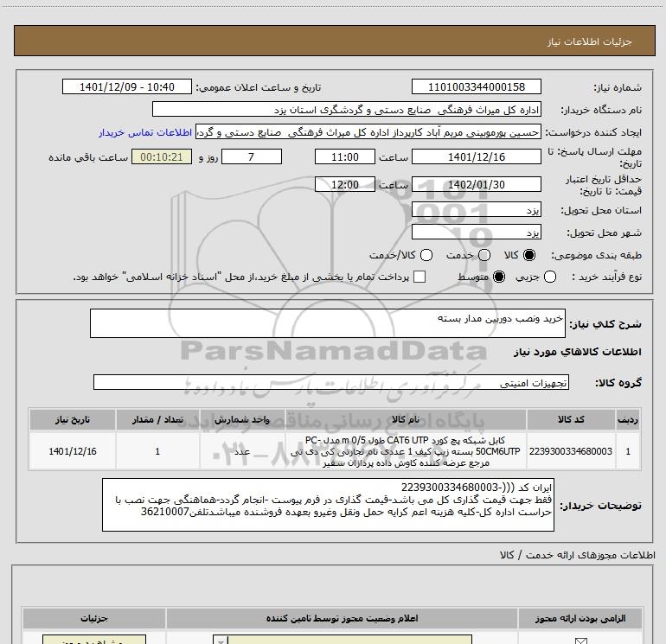Click the کد کالا column header
Image resolution: width=666 pixels, height=644 pixels.
pyautogui.click(x=571, y=420)
